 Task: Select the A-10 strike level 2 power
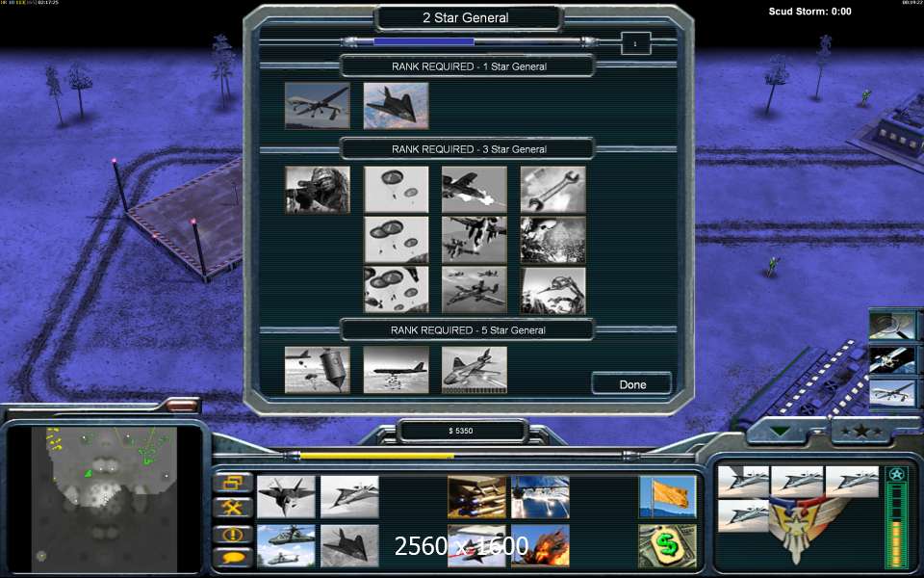pos(475,240)
